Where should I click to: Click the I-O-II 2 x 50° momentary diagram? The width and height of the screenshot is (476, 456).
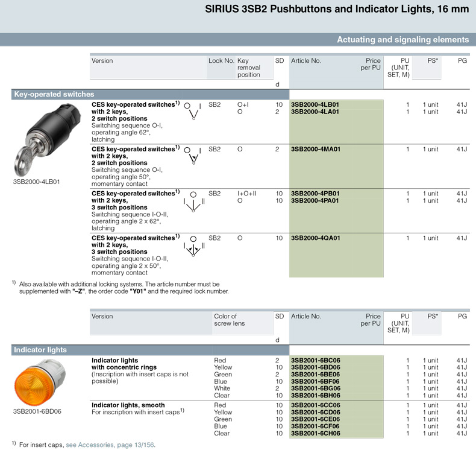click(192, 246)
